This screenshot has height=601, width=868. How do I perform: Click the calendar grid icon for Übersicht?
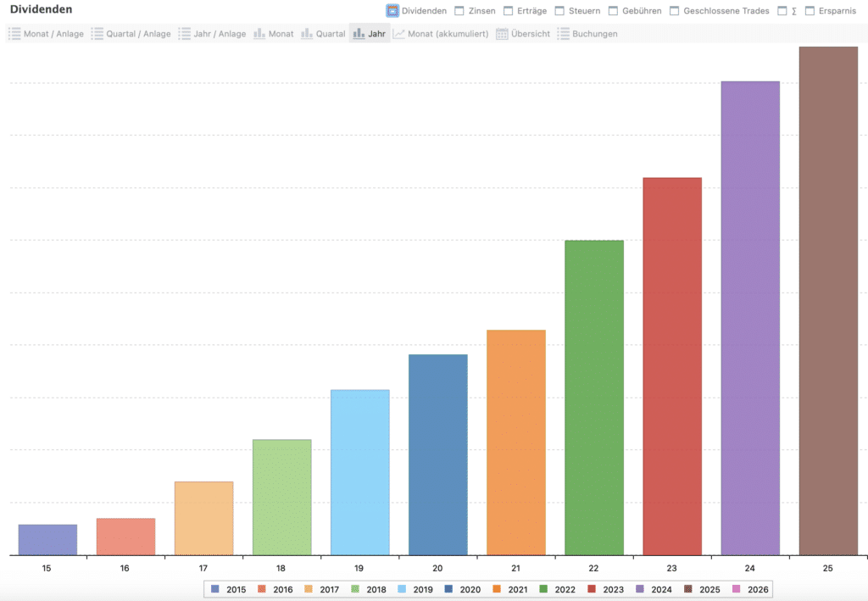tap(502, 34)
